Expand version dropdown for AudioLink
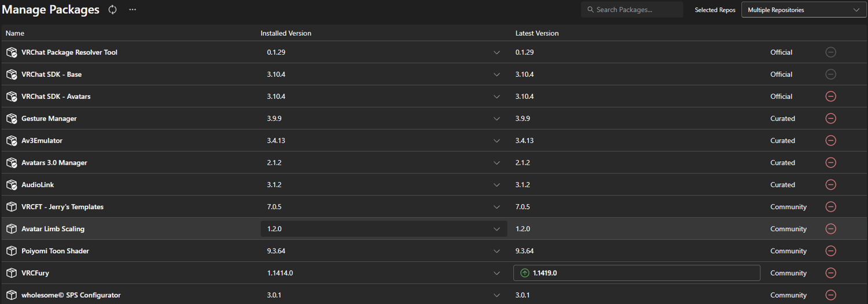The height and width of the screenshot is (304, 868). [496, 185]
